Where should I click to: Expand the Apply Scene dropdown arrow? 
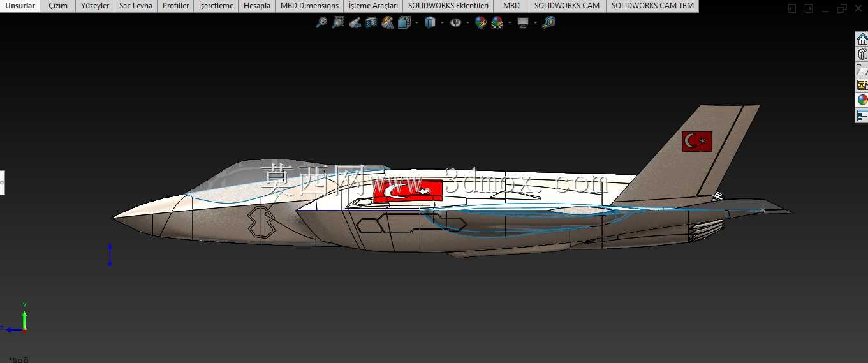[x=509, y=22]
